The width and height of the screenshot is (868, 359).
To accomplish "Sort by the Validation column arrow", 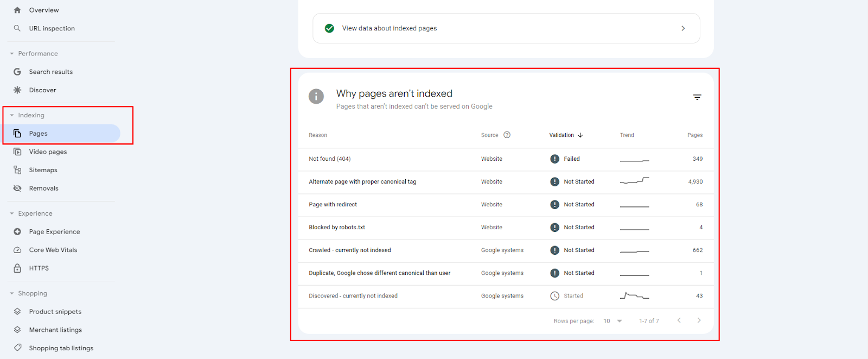I will click(580, 135).
